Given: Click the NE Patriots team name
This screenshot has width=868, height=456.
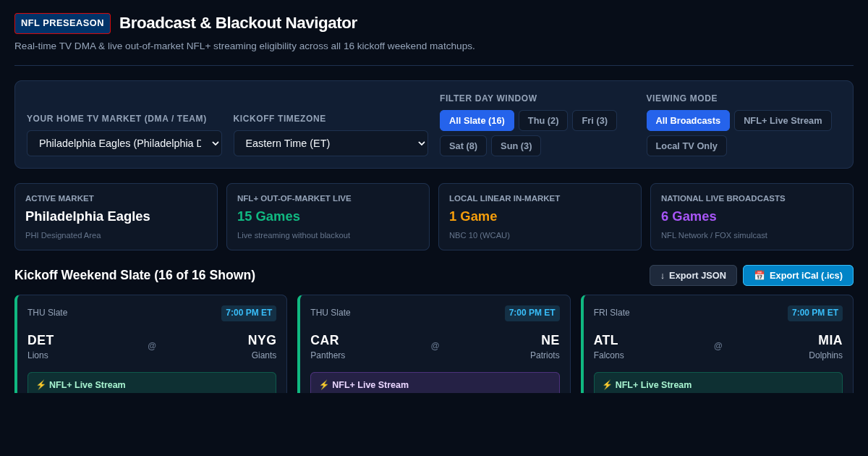Looking at the screenshot, I should click(x=545, y=347).
